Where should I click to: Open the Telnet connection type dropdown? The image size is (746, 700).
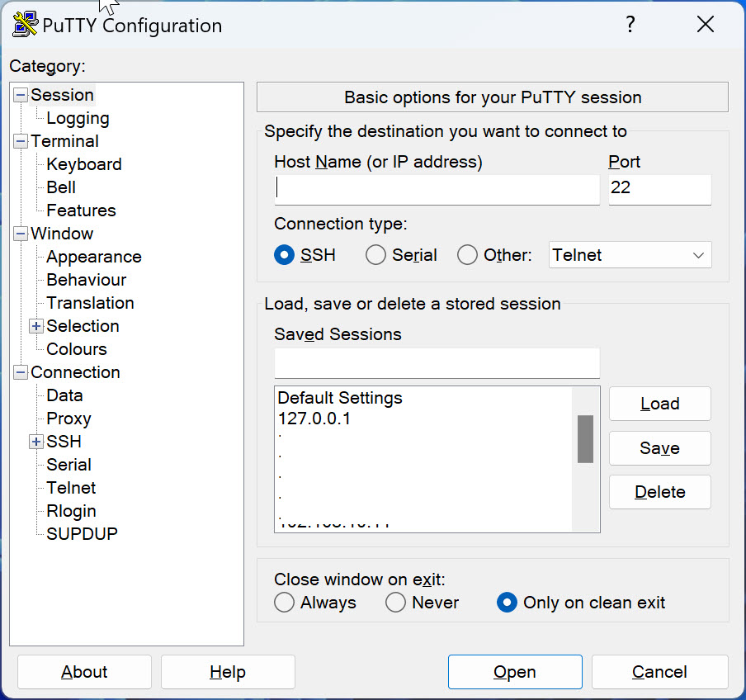point(630,255)
